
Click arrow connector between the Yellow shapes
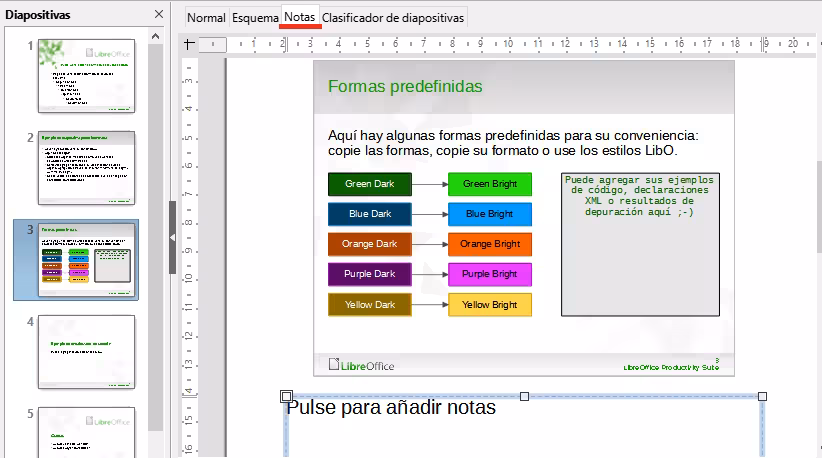(x=430, y=304)
